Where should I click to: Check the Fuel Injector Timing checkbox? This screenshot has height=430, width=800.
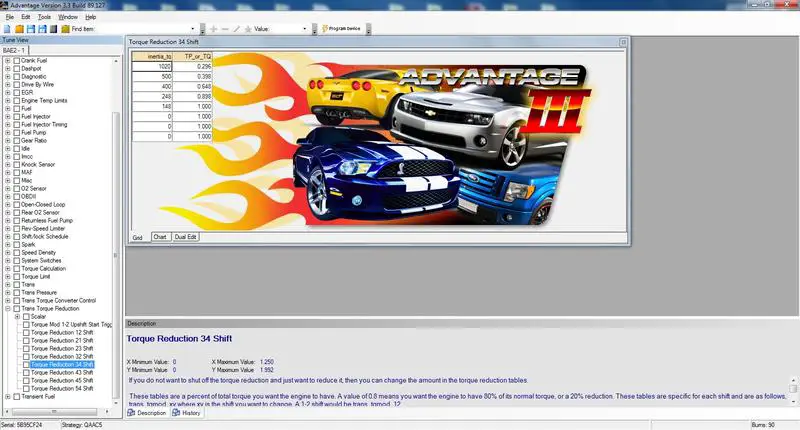tap(16, 124)
